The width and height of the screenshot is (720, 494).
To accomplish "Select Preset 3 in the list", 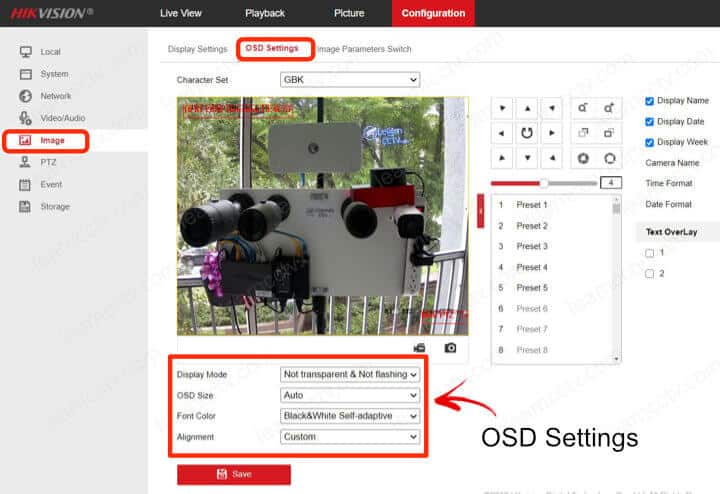I will point(531,246).
